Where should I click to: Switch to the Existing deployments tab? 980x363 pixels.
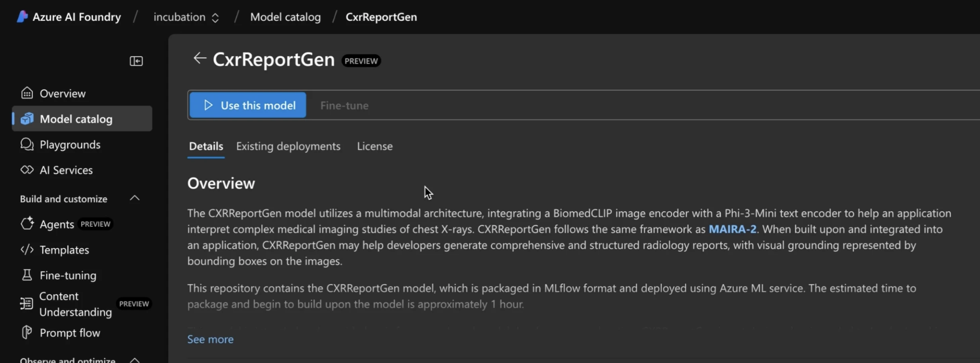[x=288, y=146]
